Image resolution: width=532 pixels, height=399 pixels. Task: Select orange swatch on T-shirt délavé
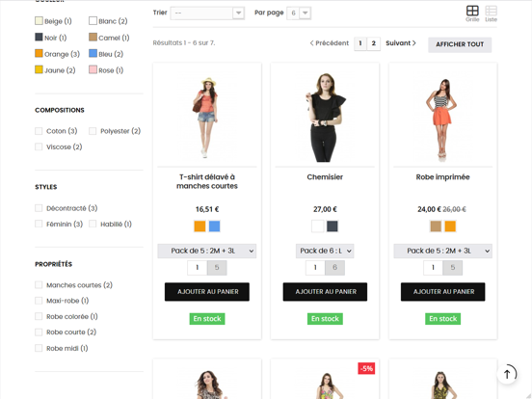point(199,226)
